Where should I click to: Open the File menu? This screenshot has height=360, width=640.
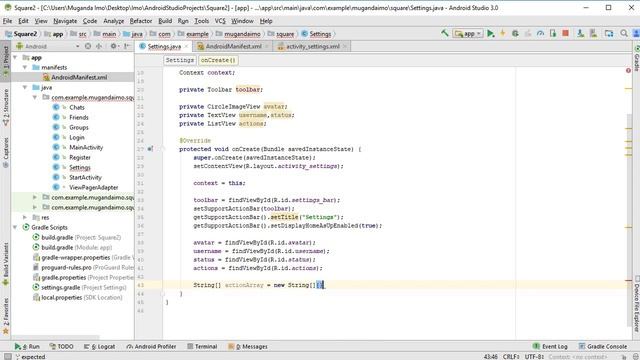(x=7, y=21)
